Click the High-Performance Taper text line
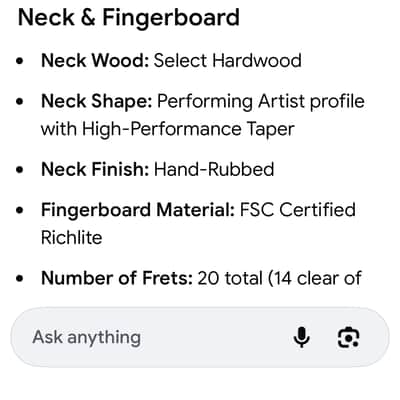This screenshot has width=400, height=400. [168, 129]
